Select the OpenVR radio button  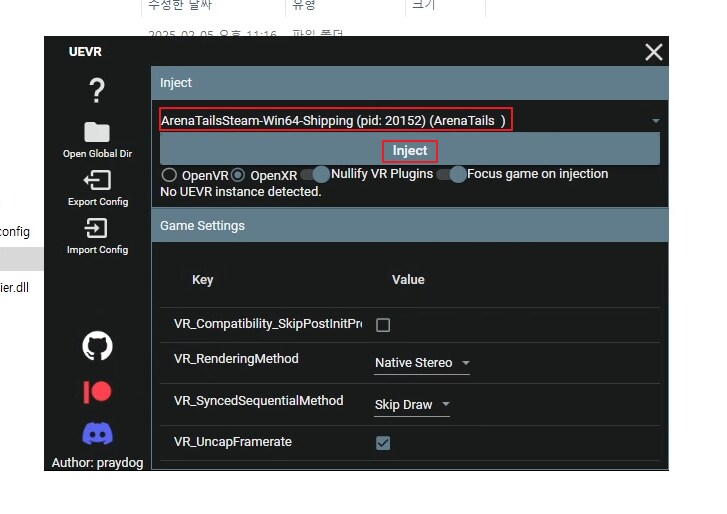(x=170, y=175)
